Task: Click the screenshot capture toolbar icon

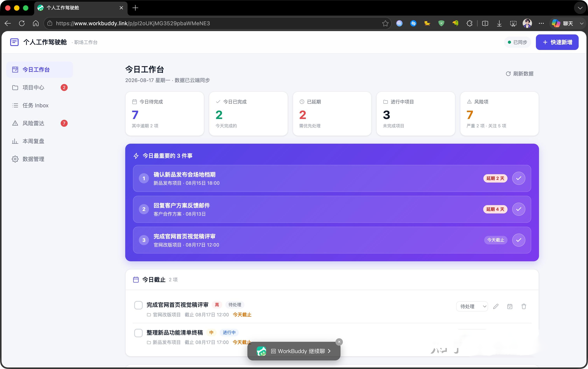Action: [513, 24]
